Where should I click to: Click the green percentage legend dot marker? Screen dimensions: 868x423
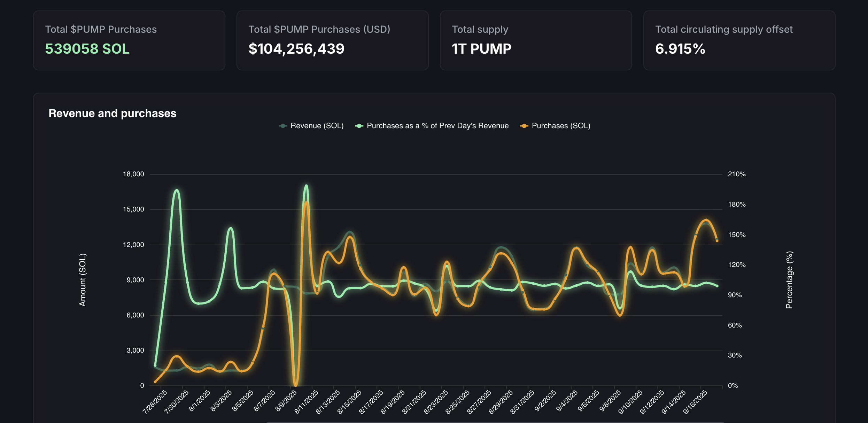(358, 126)
